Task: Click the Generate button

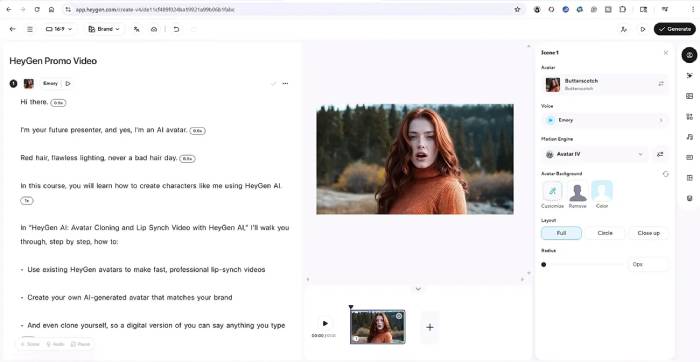Action: 675,29
